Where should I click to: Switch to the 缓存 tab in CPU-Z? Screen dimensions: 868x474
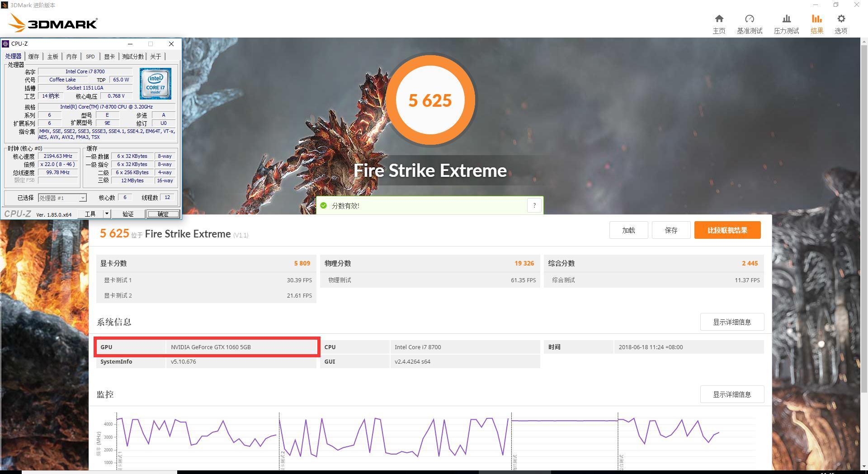pos(33,56)
